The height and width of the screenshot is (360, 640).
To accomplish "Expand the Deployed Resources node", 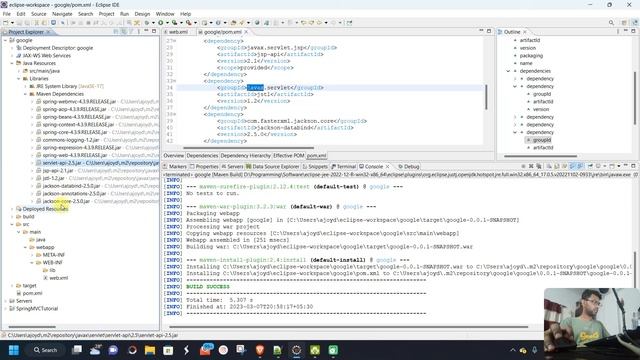I will click(12, 209).
